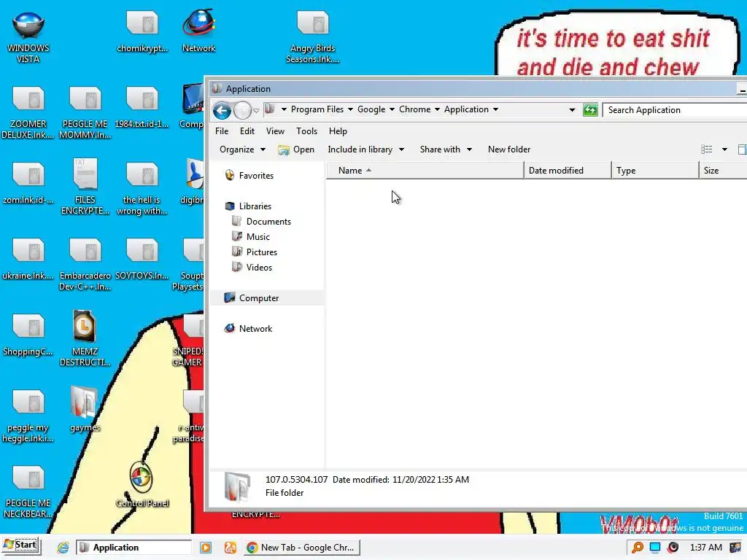Open the Share with dropdown

[446, 149]
